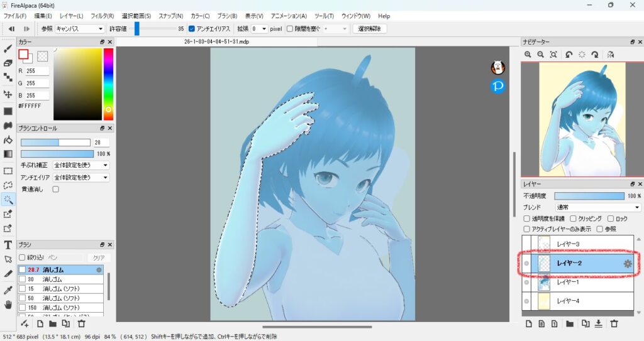Select the Dot pixel tool
The image size is (644, 341).
tap(8, 77)
